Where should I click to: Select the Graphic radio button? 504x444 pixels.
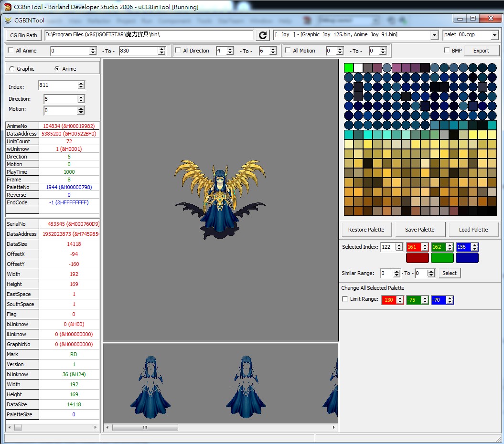[x=12, y=69]
